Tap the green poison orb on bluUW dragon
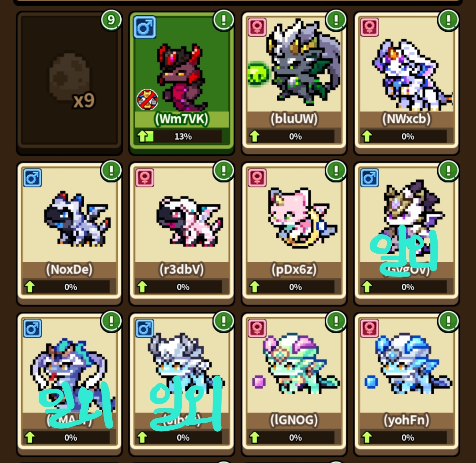The width and height of the screenshot is (476, 463). tap(258, 74)
